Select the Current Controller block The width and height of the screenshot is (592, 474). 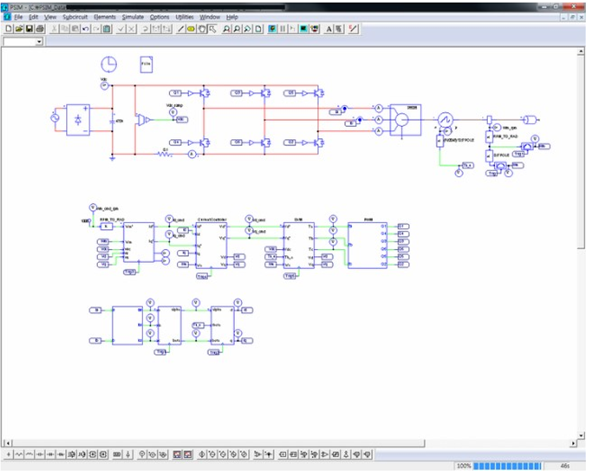[x=211, y=245]
